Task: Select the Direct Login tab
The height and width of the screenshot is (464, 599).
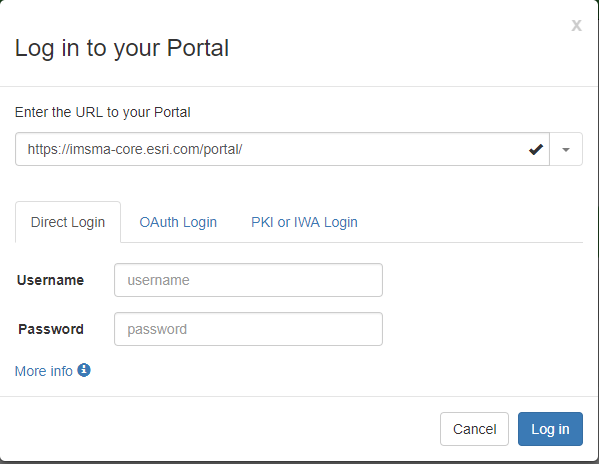Action: 68,222
